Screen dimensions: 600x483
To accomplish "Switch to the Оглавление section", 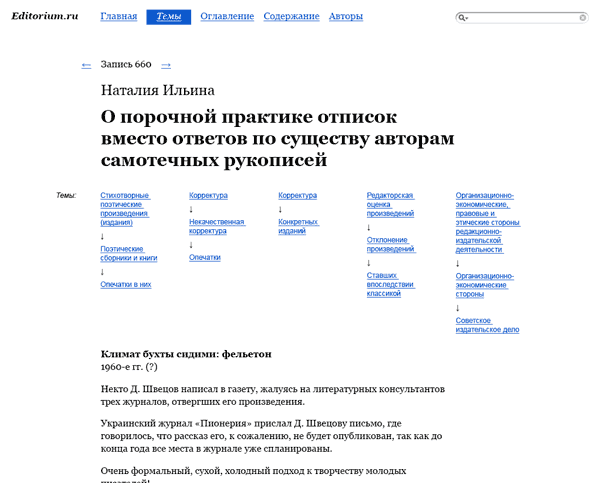I will coord(227,17).
